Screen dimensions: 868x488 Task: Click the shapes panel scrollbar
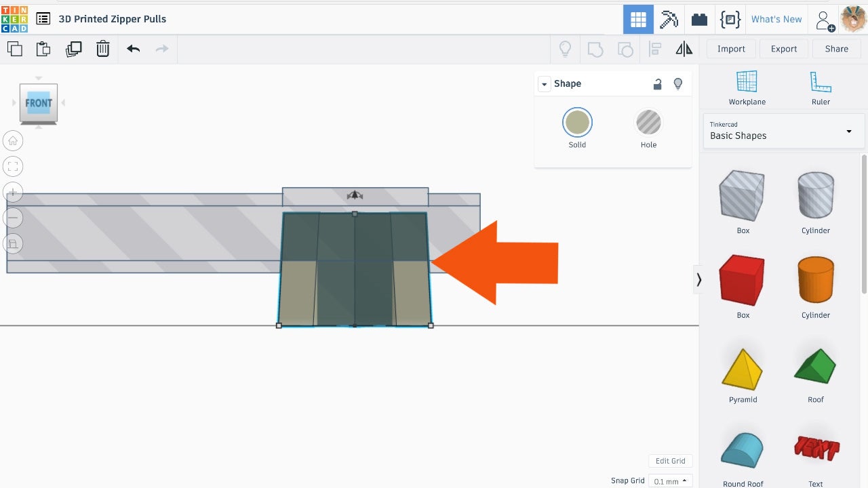pos(864,224)
